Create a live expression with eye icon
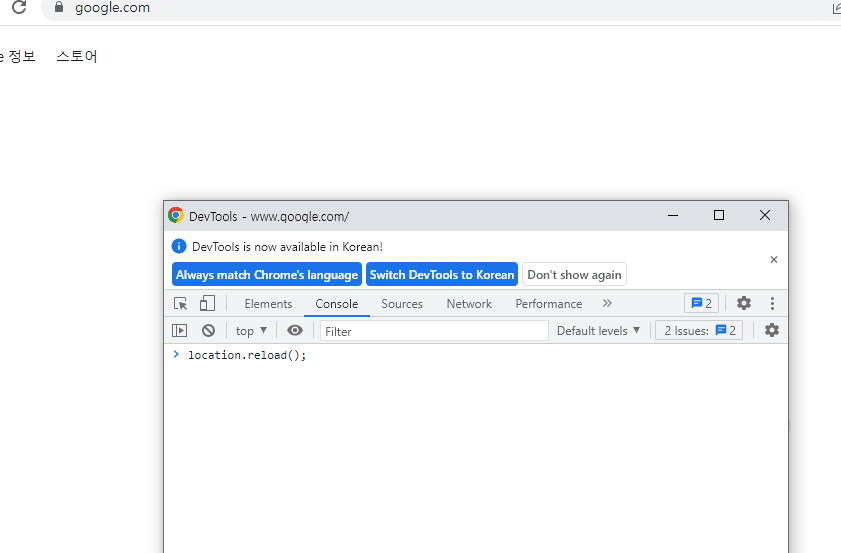Screen dimensions: 841x553 pyautogui.click(x=294, y=330)
